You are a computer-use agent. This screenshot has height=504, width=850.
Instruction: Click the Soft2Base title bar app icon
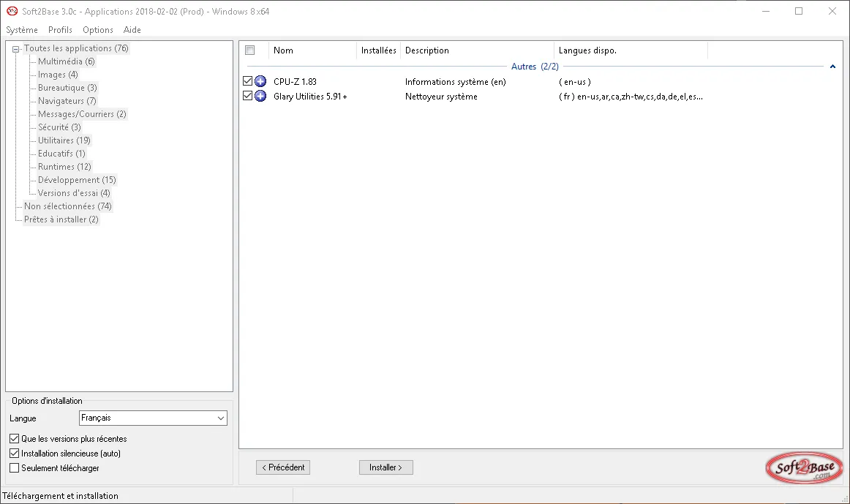click(12, 11)
